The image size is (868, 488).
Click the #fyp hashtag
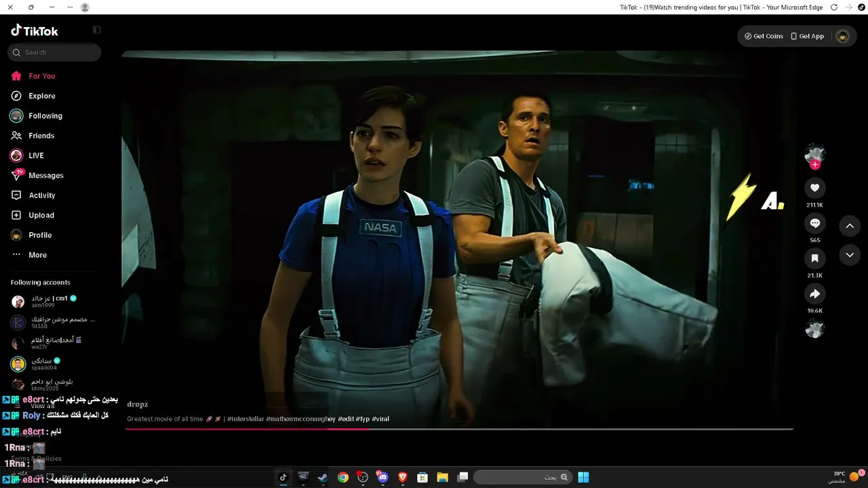363,419
